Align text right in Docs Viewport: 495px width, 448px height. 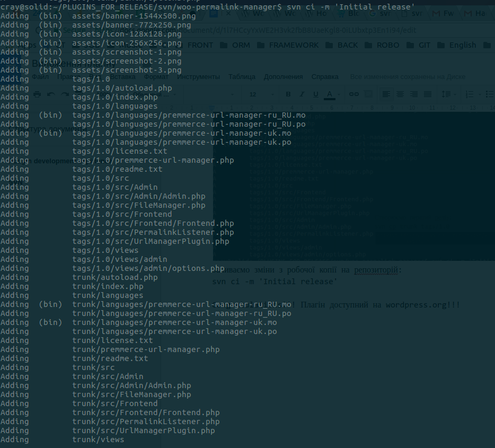(x=413, y=94)
